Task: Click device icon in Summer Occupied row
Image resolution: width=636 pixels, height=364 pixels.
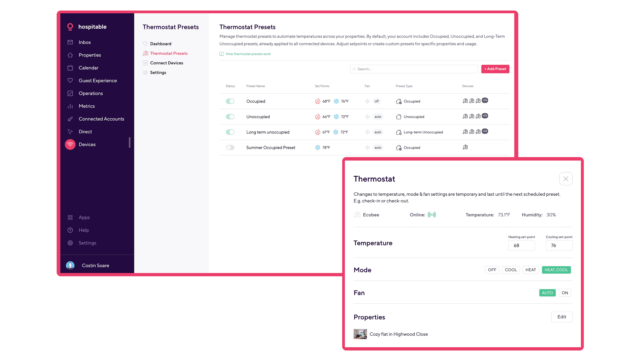Action: click(465, 147)
